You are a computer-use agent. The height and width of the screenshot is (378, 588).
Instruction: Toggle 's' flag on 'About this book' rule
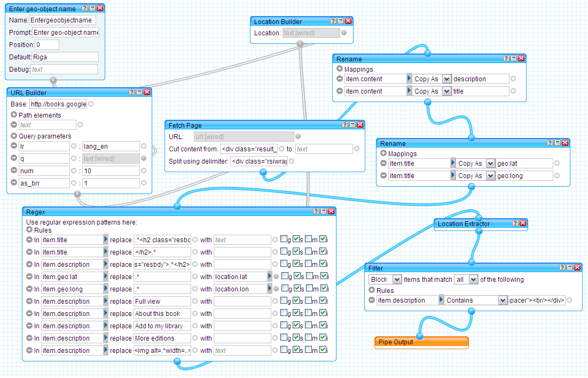point(296,313)
